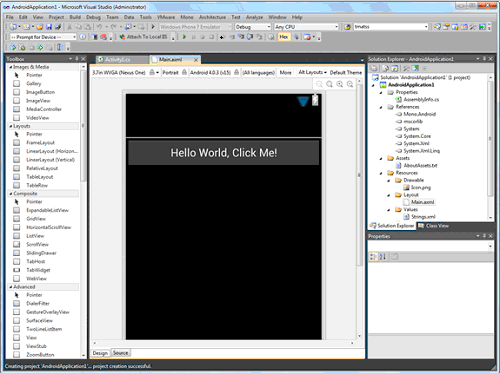Collapse the References folder in Solution Explorer
This screenshot has height=373, width=500.
(x=381, y=107)
